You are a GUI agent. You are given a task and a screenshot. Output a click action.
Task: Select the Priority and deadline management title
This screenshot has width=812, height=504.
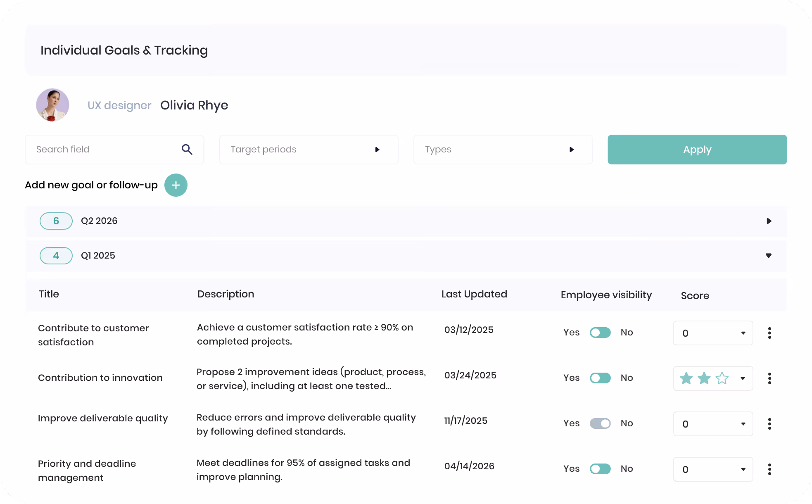87,471
